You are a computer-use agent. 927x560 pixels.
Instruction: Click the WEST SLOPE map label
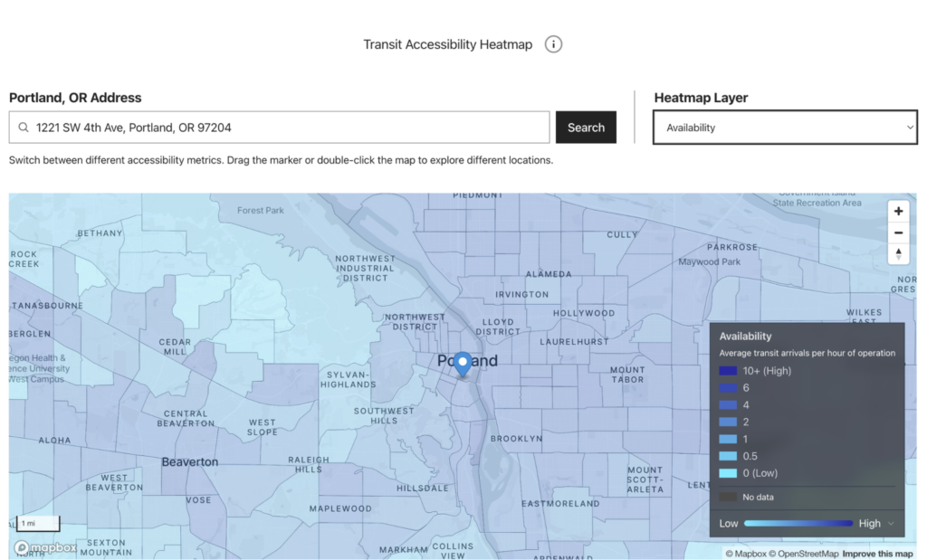click(262, 427)
